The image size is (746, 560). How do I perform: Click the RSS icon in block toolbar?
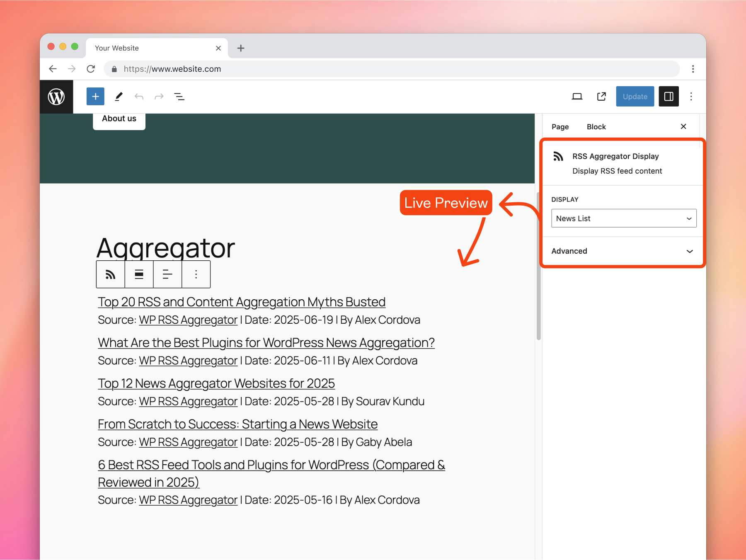[110, 274]
